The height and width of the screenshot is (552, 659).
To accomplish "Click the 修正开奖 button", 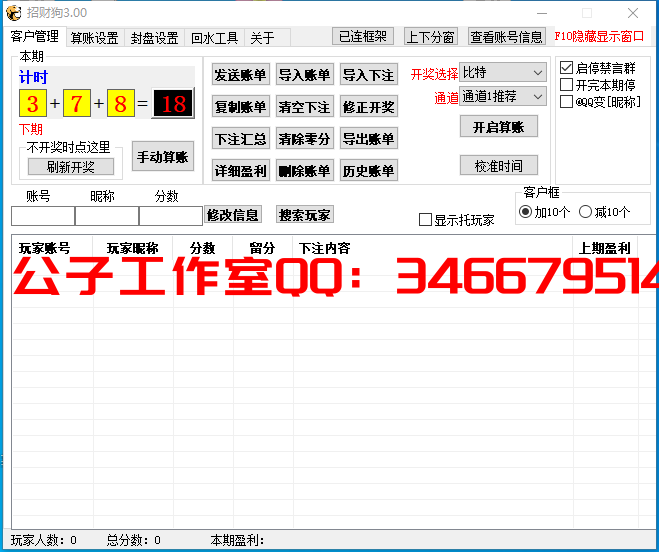I will coord(369,107).
